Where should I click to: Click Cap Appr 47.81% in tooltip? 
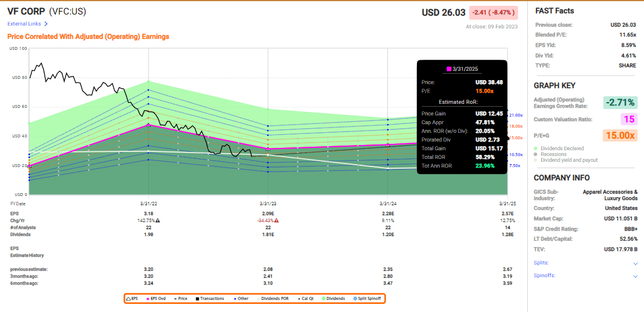point(485,122)
